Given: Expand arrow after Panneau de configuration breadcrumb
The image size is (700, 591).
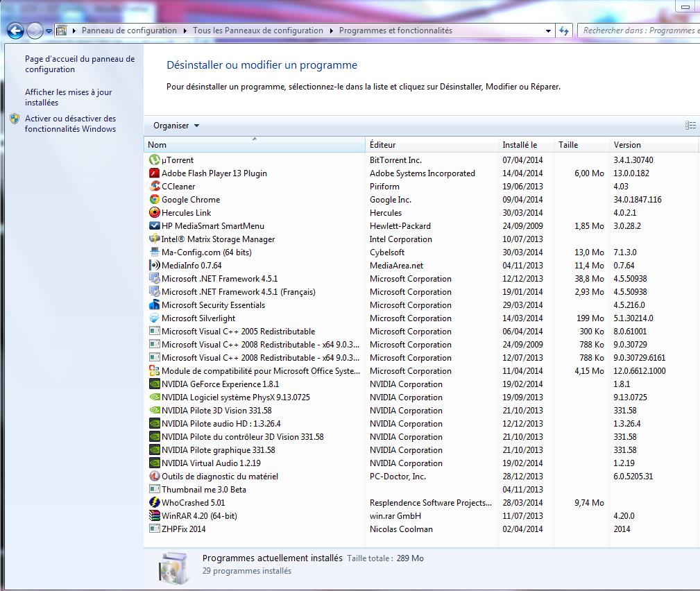Looking at the screenshot, I should pos(185,31).
